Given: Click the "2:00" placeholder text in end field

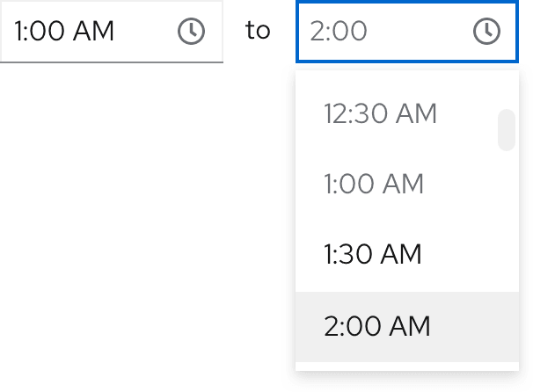Looking at the screenshot, I should 339,32.
